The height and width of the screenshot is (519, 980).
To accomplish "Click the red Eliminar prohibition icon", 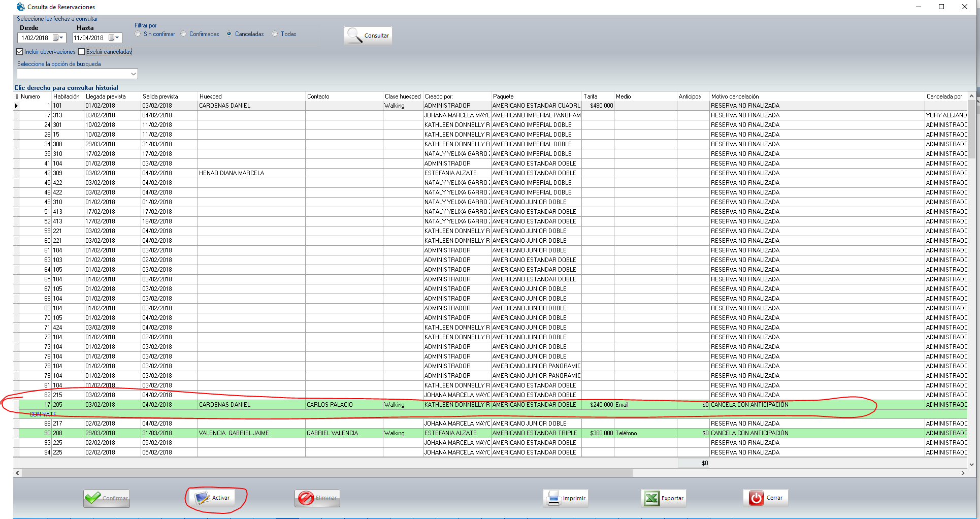I will pyautogui.click(x=306, y=498).
